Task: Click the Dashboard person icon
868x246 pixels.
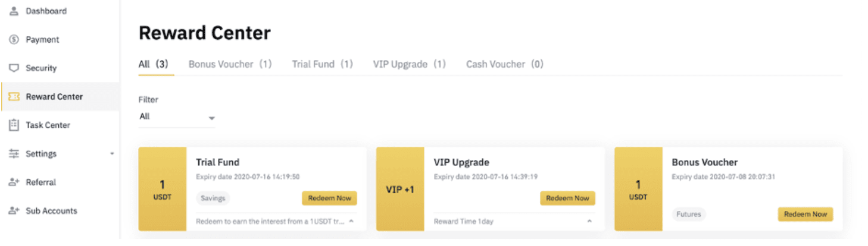Action: 14,11
